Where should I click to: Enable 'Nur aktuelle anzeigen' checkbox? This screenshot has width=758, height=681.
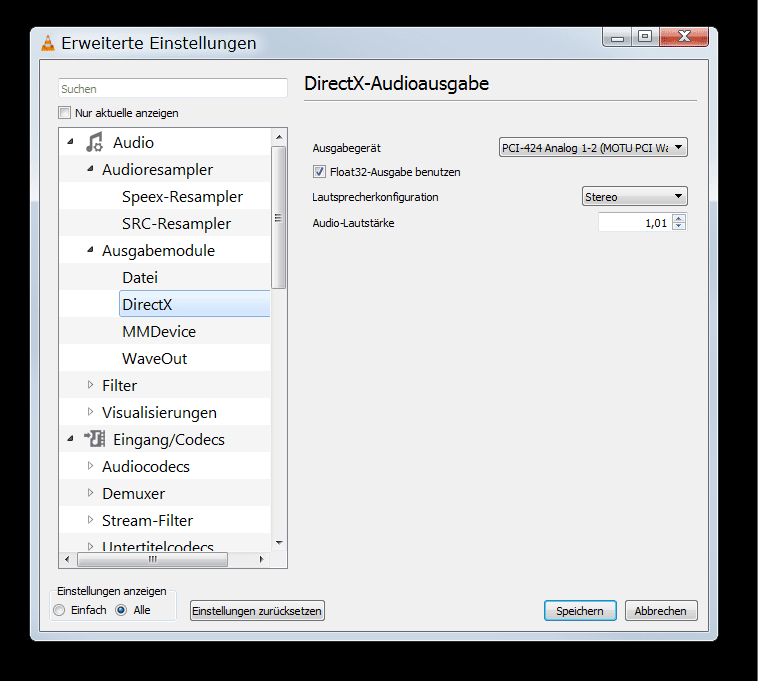pos(64,113)
